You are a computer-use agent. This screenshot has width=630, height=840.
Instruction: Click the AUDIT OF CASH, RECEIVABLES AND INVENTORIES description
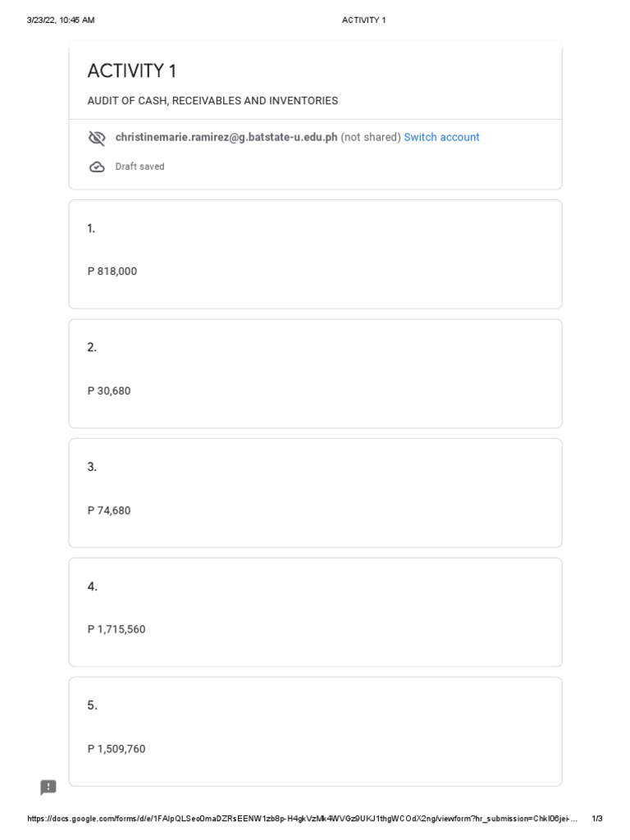[212, 101]
